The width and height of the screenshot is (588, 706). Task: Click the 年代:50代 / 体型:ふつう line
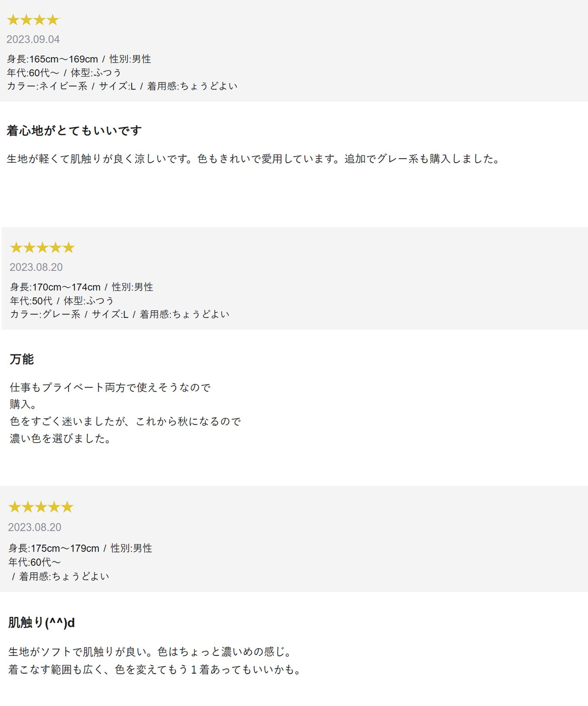[x=62, y=301]
